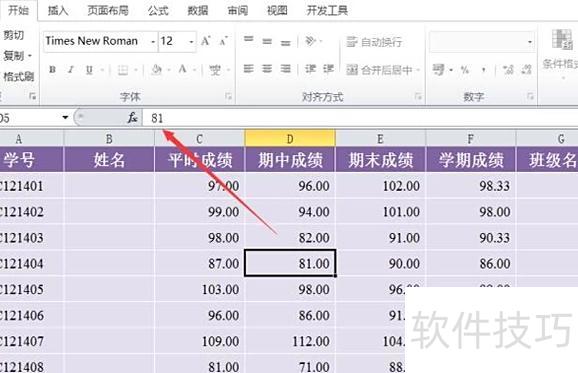Click 格式刷 format painter
Screen dimensions: 578x373
(18, 77)
